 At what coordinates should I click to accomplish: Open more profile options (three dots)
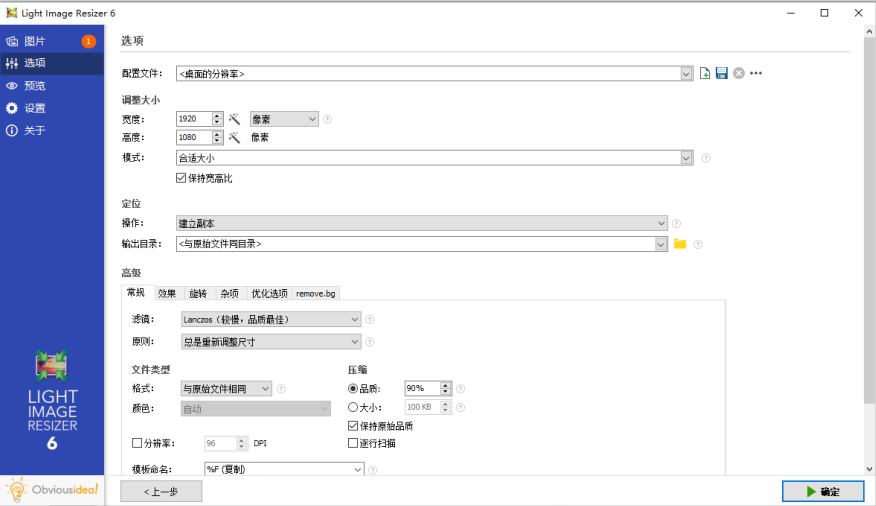click(x=756, y=73)
